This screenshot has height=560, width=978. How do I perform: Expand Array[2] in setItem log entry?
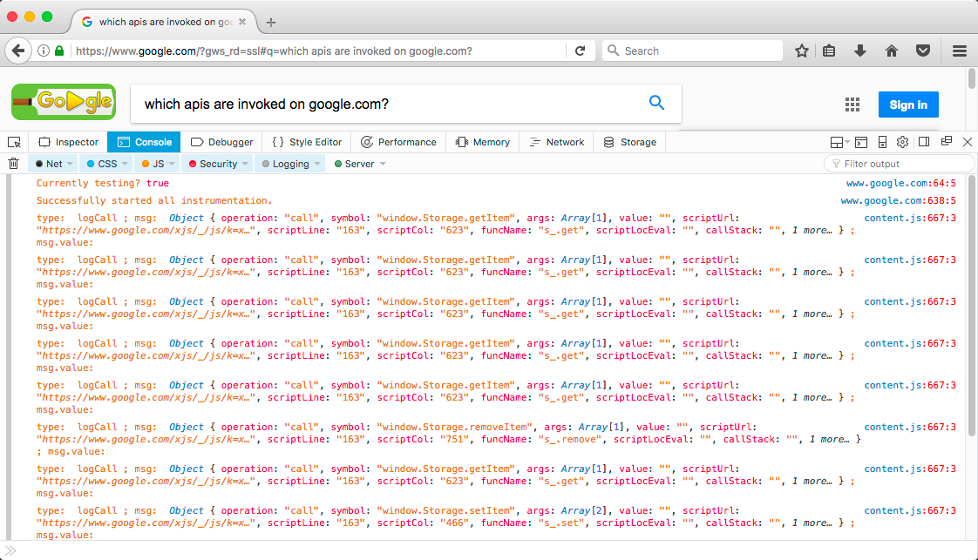click(583, 510)
